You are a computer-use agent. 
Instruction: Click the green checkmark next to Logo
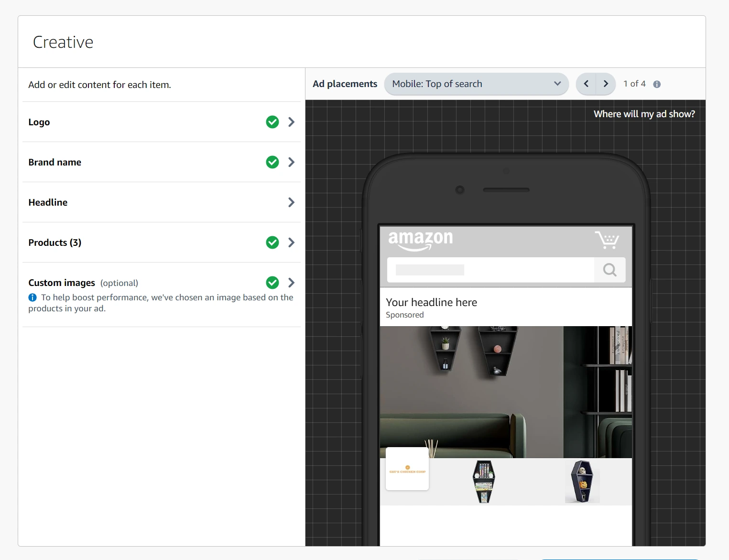point(272,122)
